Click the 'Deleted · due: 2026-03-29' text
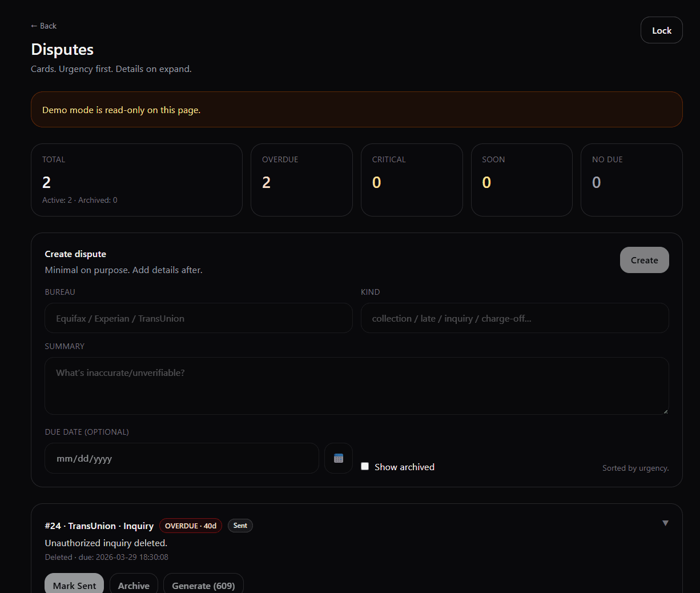 pos(106,557)
